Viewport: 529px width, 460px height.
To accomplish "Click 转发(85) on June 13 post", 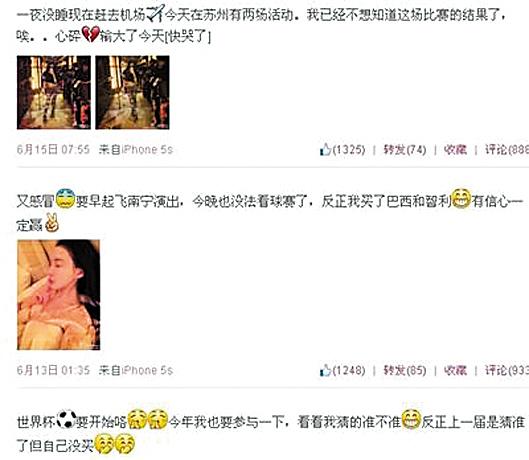I will [405, 371].
